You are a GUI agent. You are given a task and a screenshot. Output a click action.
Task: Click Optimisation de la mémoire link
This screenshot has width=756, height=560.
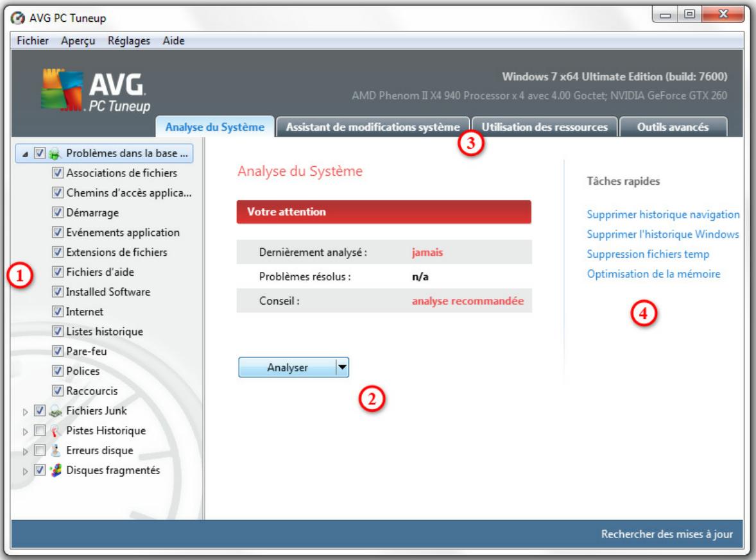[653, 274]
